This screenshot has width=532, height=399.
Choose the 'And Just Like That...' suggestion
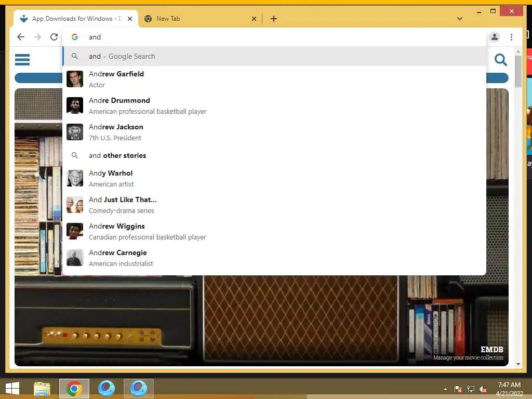[274, 205]
